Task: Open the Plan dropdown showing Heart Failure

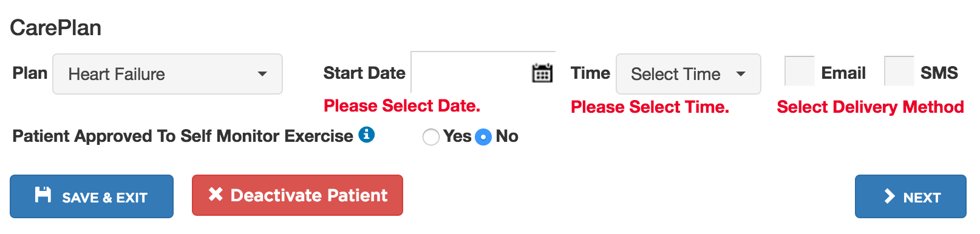Action: coord(168,74)
